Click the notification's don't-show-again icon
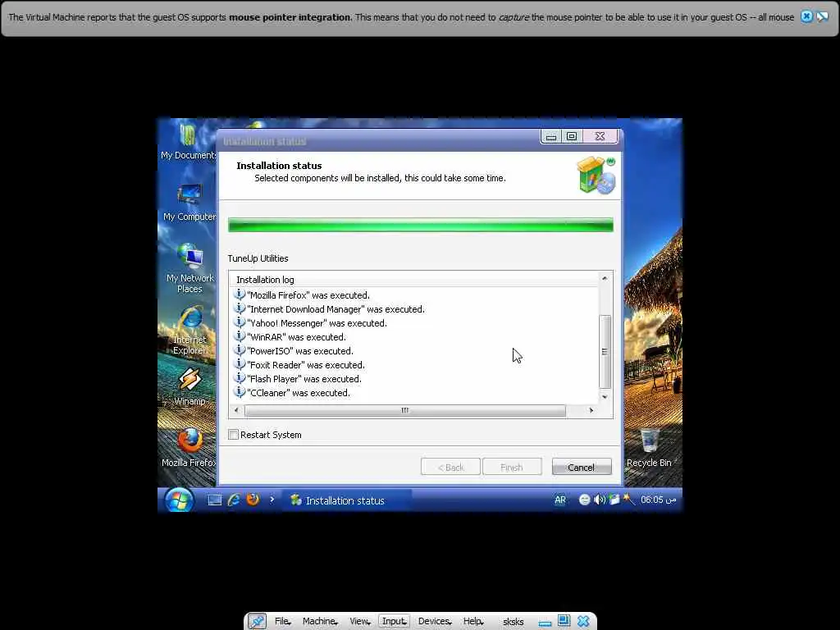Screen dimensions: 840x630 point(822,16)
